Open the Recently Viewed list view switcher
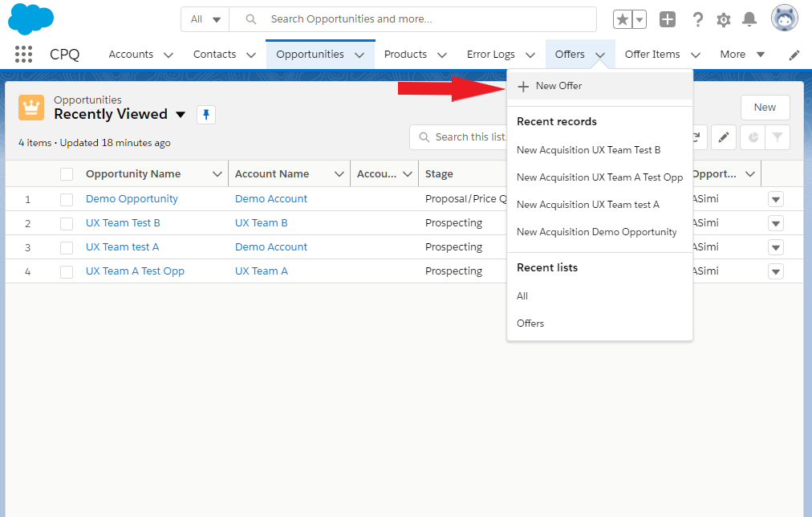Screen dimensions: 812x517 click(181, 115)
